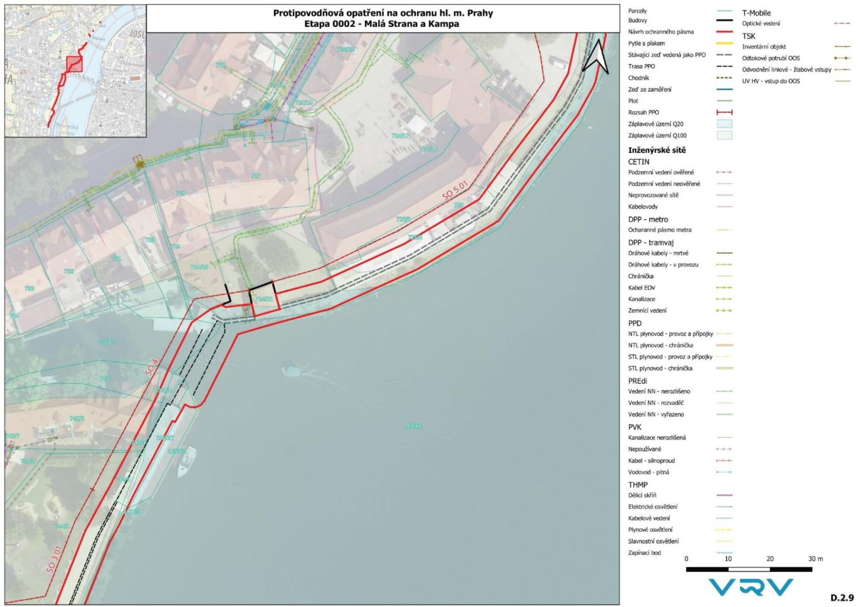The height and width of the screenshot is (607, 868).
Task: Click the 'SO 3.01' label on the map
Action: tap(55, 558)
